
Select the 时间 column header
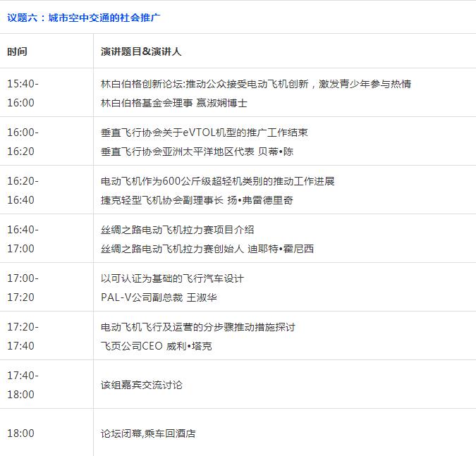18,52
